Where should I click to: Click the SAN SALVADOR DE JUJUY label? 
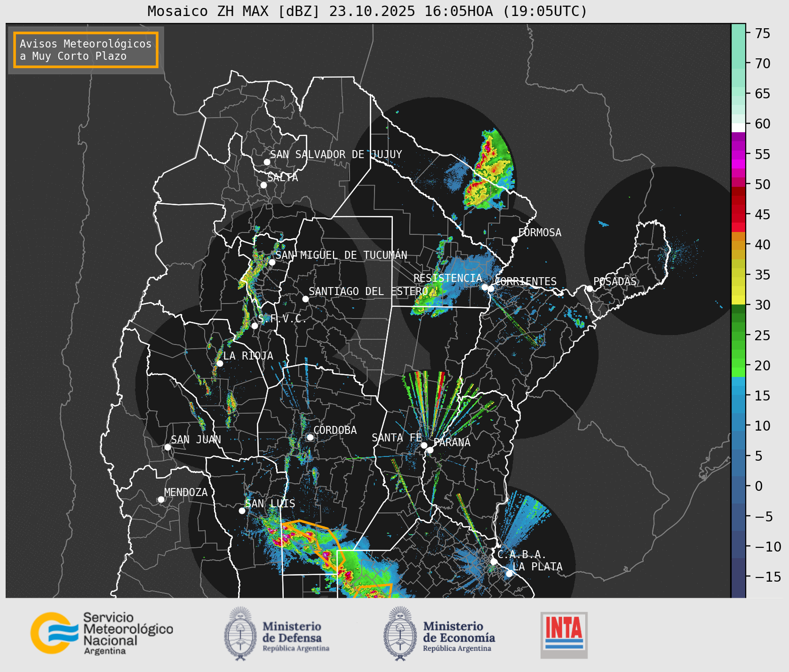pos(336,154)
